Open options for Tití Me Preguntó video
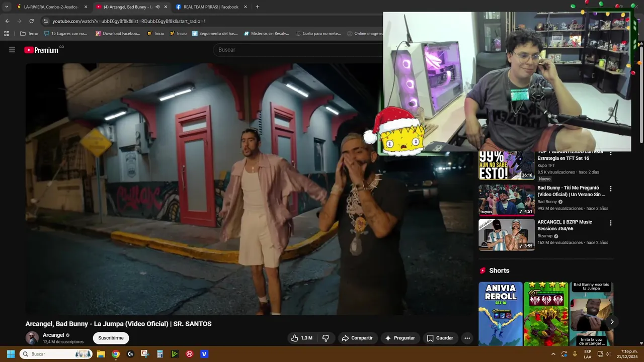644x362 pixels. 611,189
